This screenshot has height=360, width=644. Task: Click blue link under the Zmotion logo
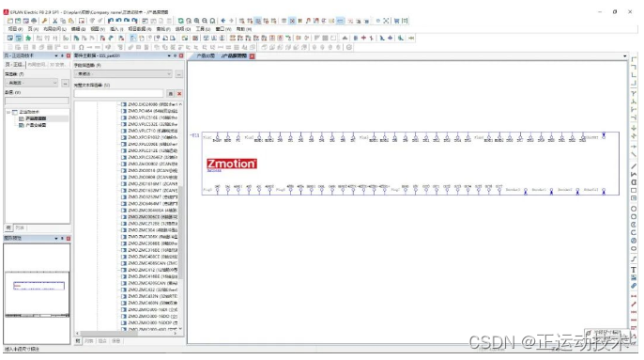pyautogui.click(x=214, y=170)
